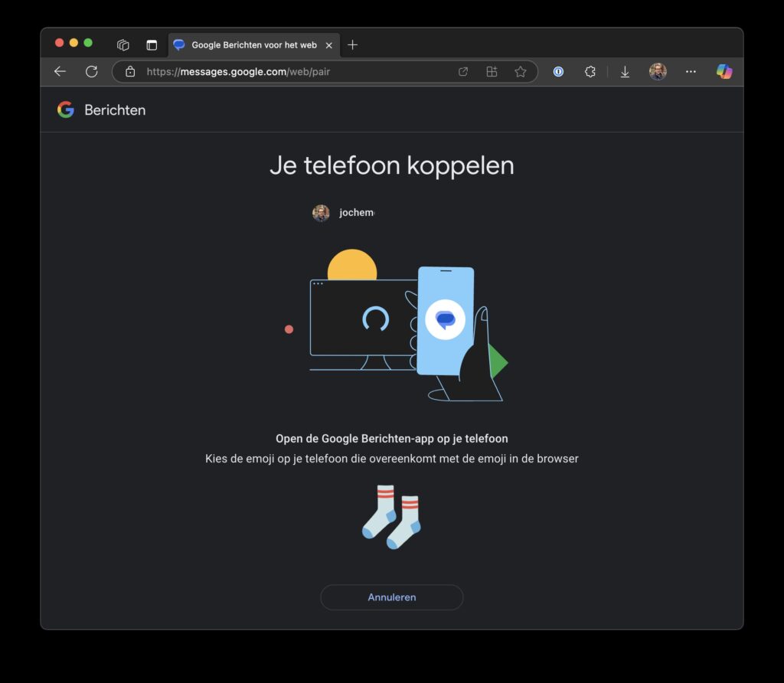Click the Open de Google Berichten-app op je telefoon text
The width and height of the screenshot is (784, 683).
point(392,439)
